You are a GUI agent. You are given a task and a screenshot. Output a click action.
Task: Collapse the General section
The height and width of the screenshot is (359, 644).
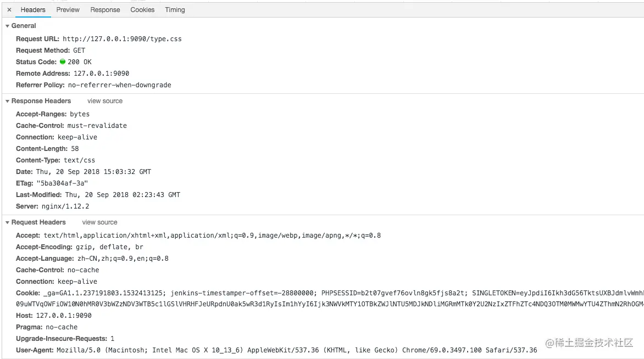pos(8,26)
